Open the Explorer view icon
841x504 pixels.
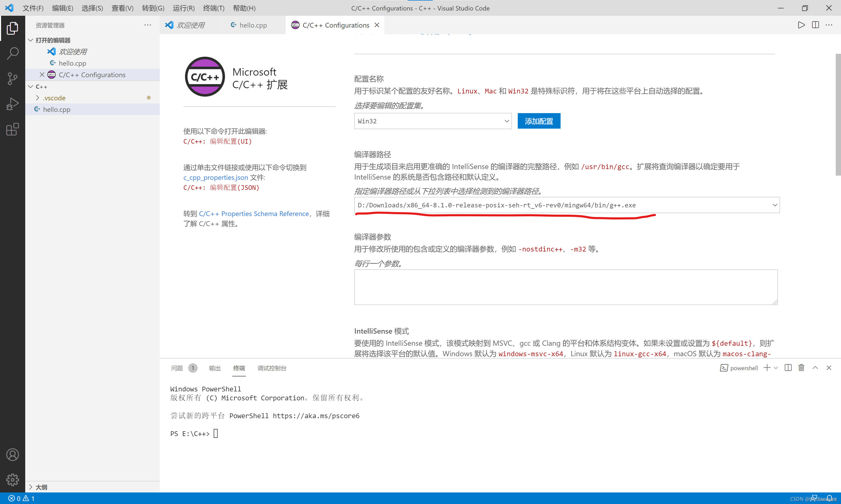[x=13, y=29]
